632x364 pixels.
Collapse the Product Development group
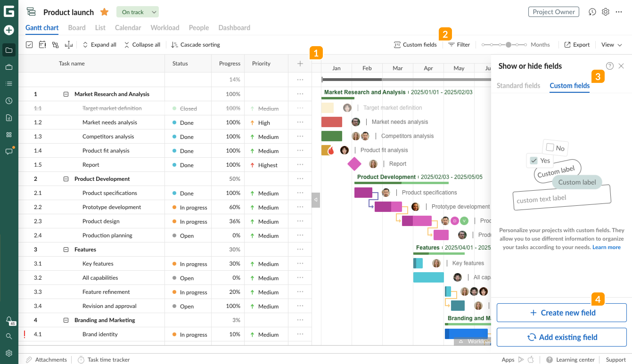click(x=66, y=179)
